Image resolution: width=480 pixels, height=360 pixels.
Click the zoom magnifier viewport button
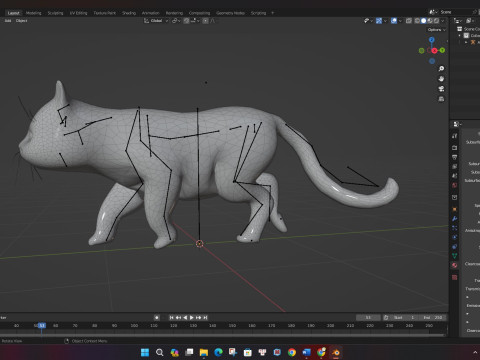tap(441, 69)
